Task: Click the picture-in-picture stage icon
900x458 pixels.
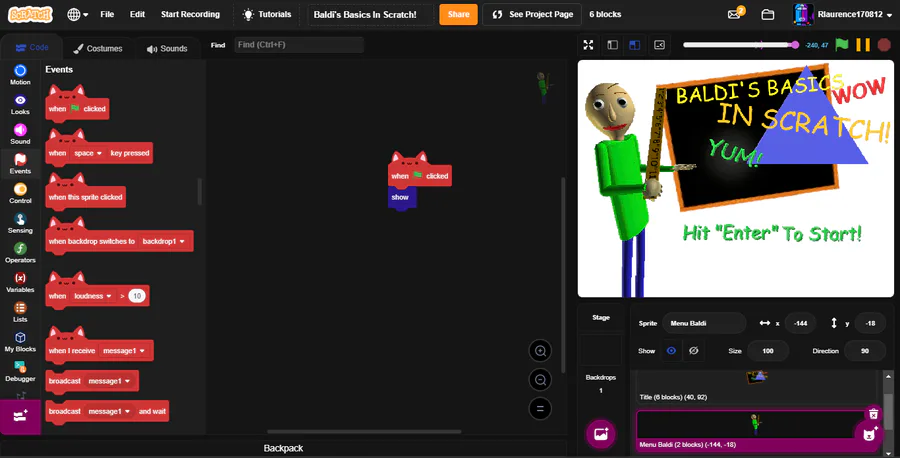Action: click(660, 45)
